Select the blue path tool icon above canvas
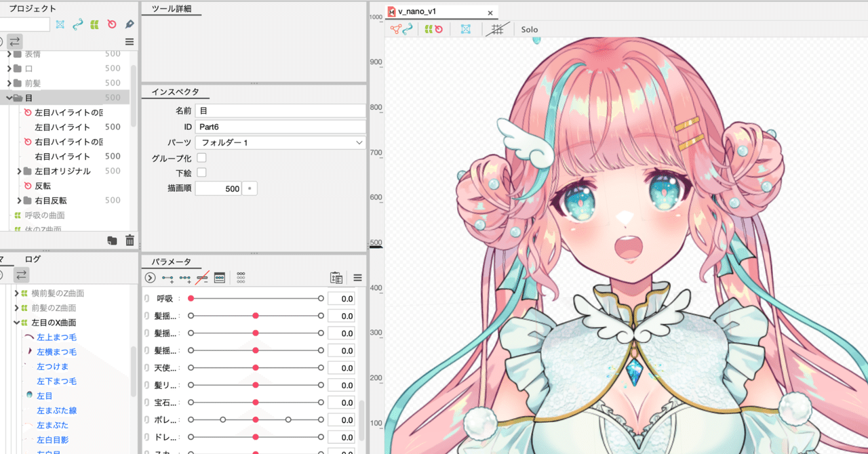868x454 pixels. click(407, 28)
